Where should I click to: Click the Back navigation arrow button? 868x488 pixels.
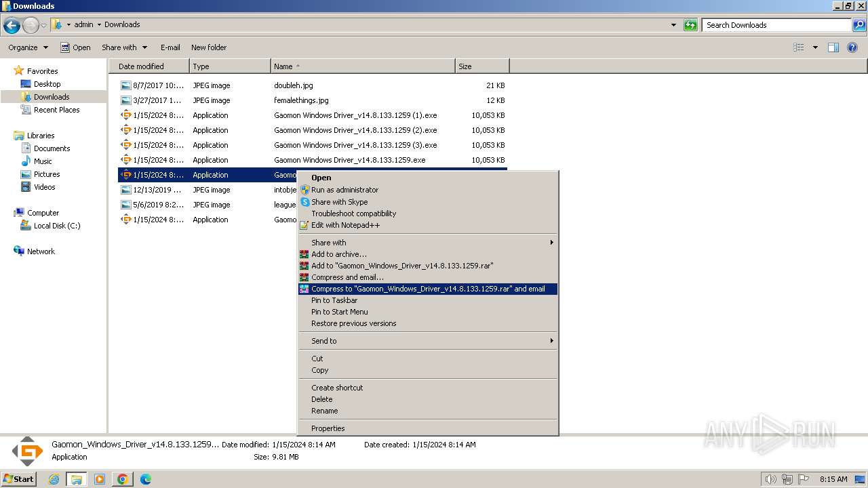12,26
